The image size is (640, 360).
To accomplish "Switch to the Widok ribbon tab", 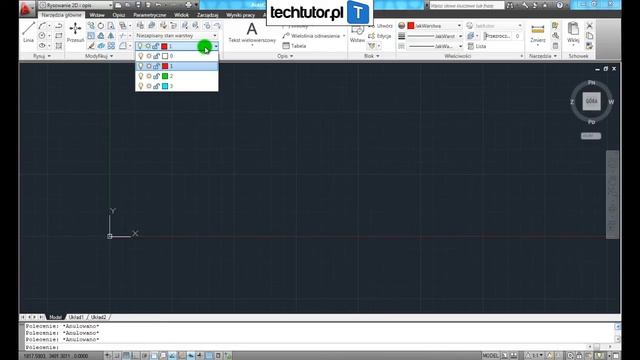I will click(182, 15).
